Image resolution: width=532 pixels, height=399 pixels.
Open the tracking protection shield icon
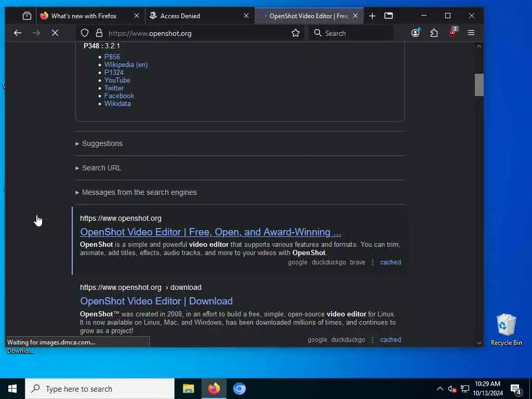click(85, 33)
